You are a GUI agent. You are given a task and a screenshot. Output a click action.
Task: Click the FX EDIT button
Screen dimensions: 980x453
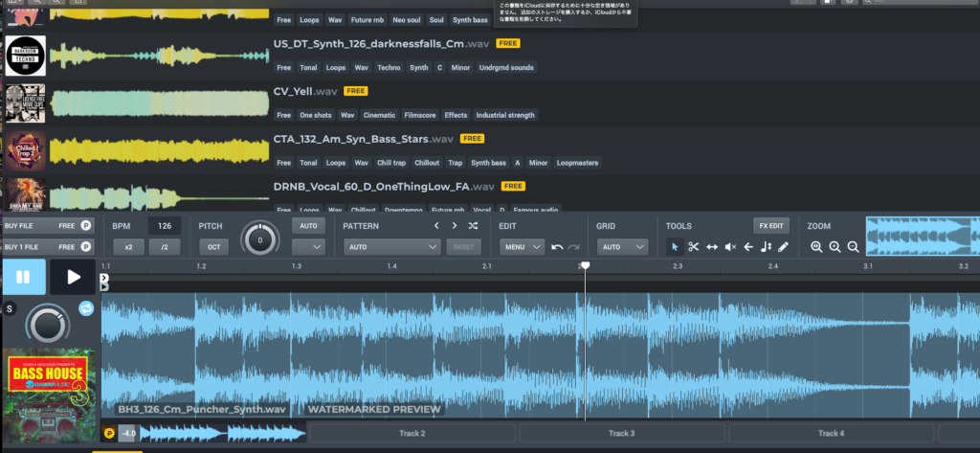point(771,226)
